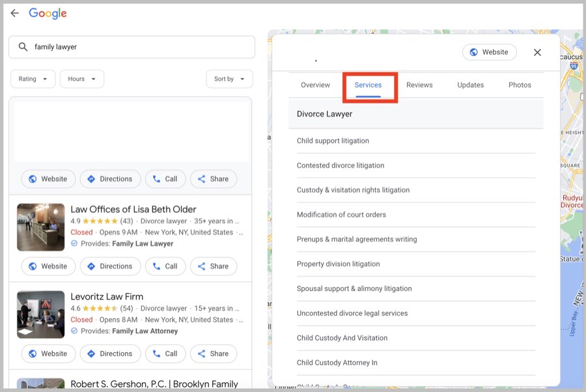586x392 pixels.
Task: Select Contested divorce litigation service
Action: pyautogui.click(x=416, y=165)
